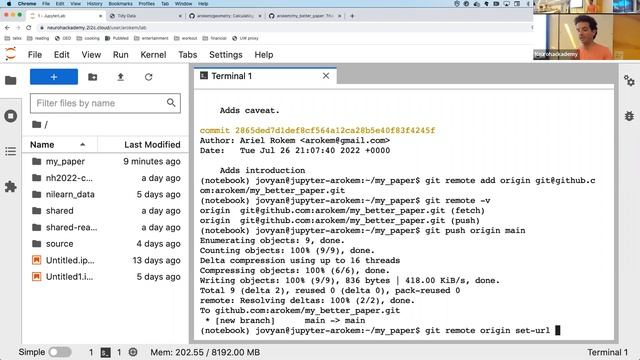
Task: Click the root folder breadcrumb icon
Action: 37,124
